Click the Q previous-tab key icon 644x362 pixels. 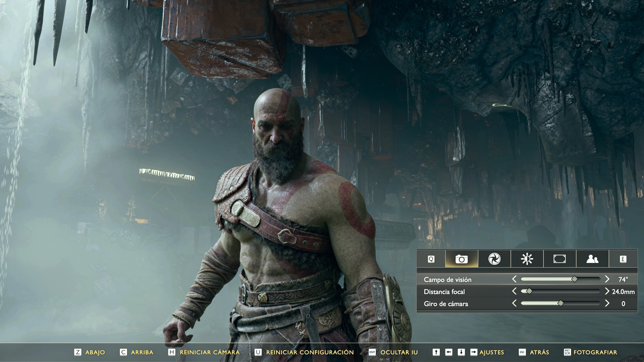[x=431, y=259]
